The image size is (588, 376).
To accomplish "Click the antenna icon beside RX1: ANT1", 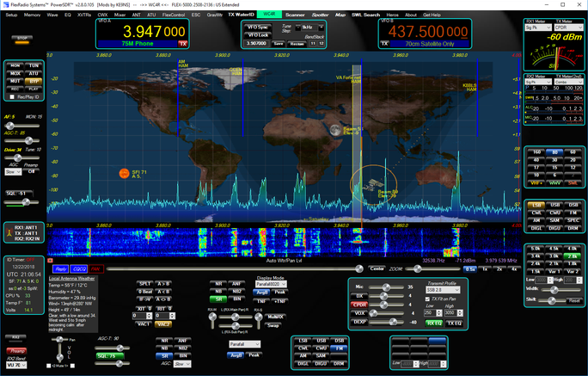I will coord(9,233).
